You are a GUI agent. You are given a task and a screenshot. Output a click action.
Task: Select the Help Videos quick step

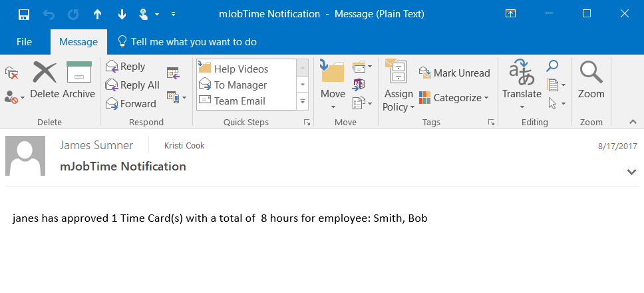pos(246,69)
